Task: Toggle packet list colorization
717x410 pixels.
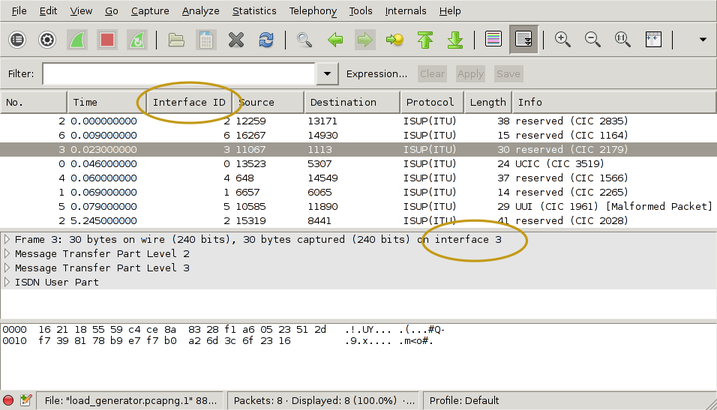Action: [x=493, y=40]
